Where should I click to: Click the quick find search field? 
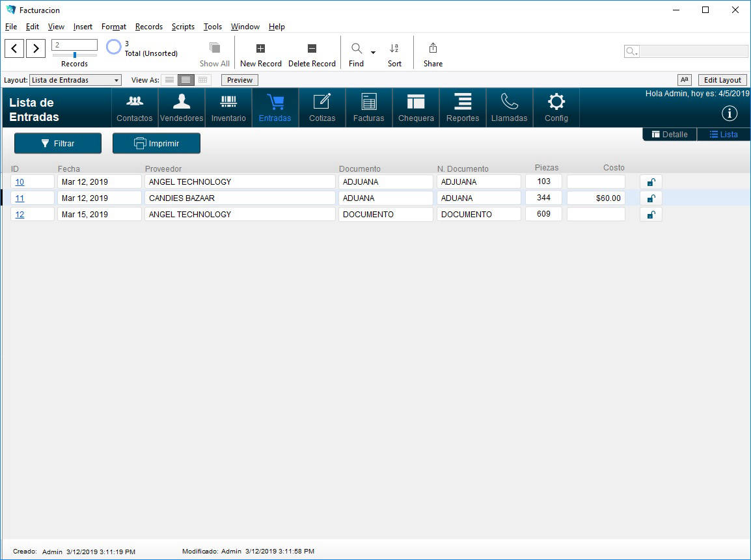694,51
